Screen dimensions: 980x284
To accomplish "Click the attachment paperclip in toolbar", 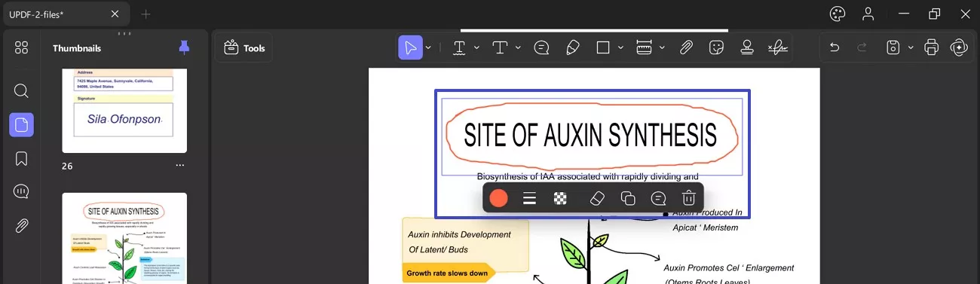I will pyautogui.click(x=686, y=47).
